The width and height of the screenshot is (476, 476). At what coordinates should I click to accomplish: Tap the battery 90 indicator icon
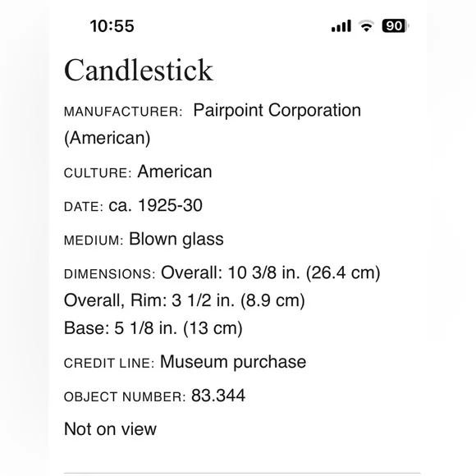(x=396, y=25)
